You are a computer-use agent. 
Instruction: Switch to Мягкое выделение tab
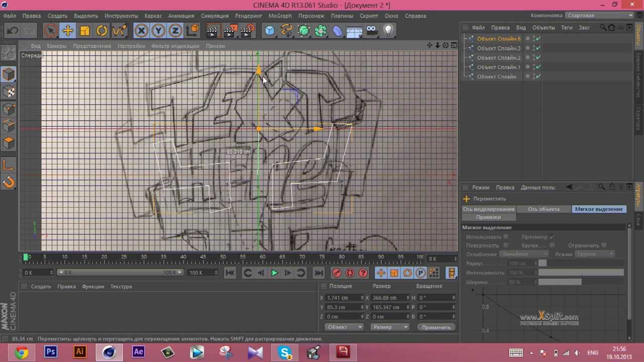(599, 209)
